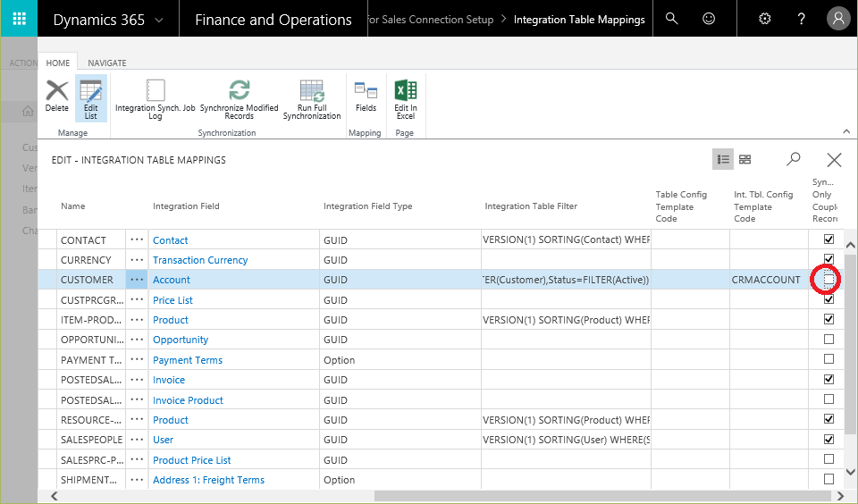Open the Address 1: Freight Terms link

208,480
